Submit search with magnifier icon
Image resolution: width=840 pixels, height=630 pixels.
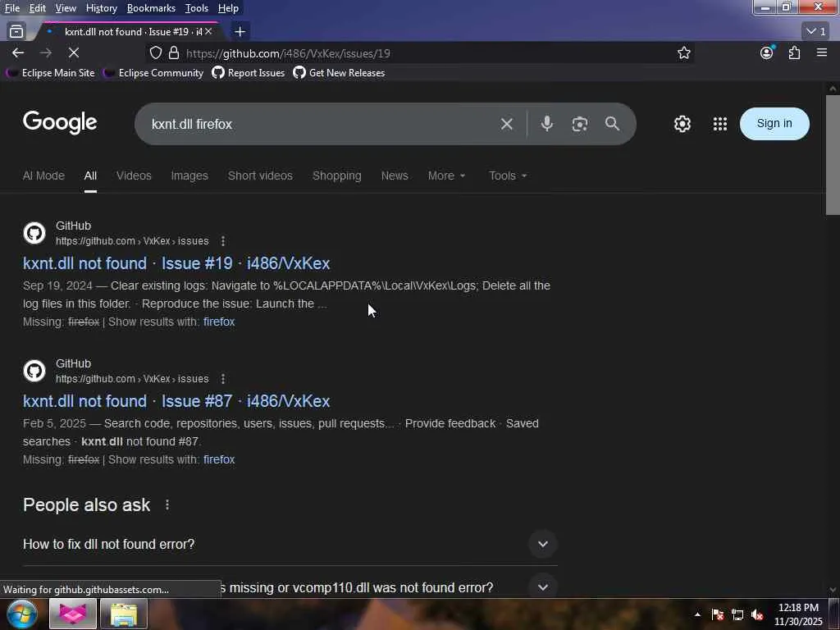[612, 124]
